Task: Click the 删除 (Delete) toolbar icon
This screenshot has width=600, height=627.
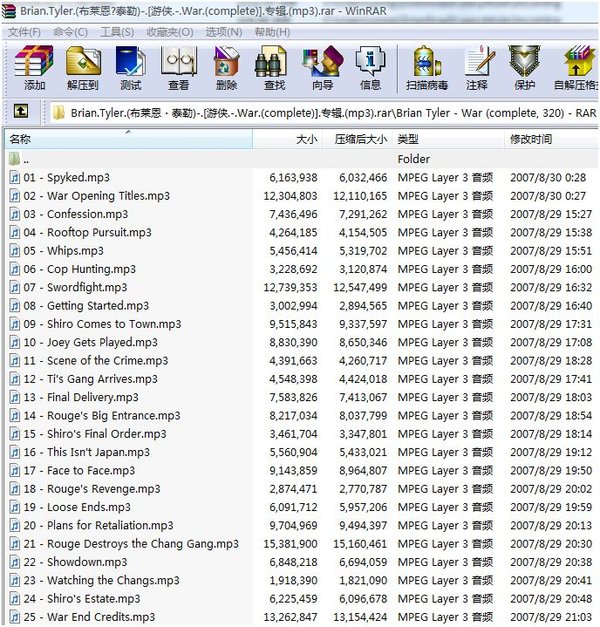Action: click(226, 61)
